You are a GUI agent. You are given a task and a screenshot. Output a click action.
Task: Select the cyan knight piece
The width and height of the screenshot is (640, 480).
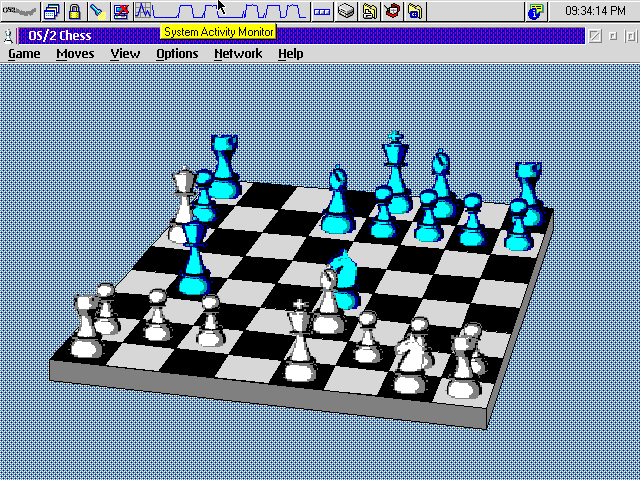click(347, 278)
